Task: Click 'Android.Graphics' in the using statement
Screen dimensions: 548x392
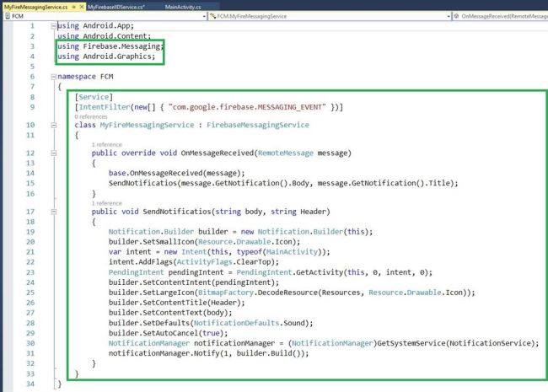Action: 116,56
